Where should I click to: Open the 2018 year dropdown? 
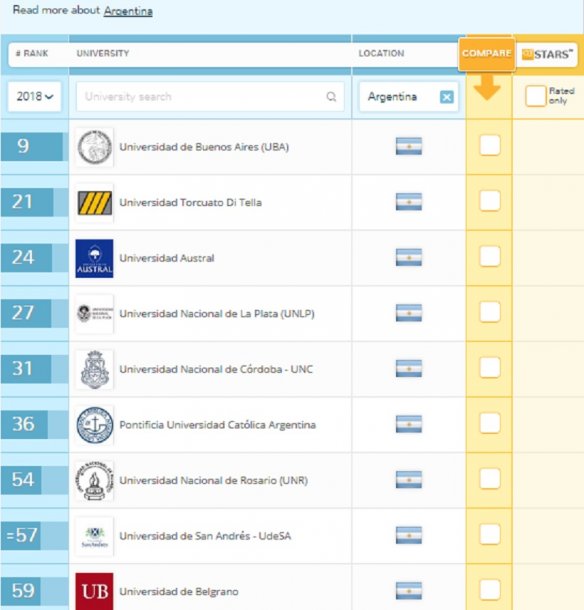(35, 96)
